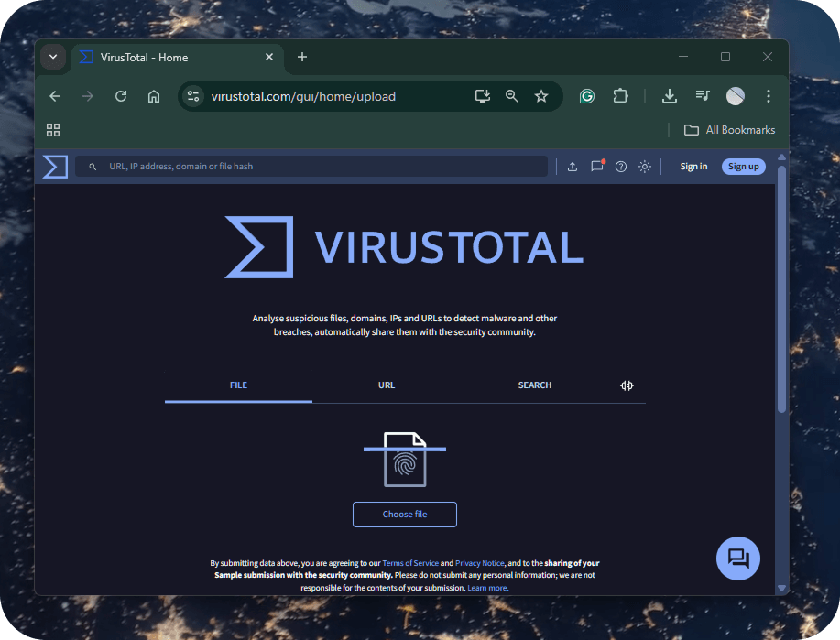Expand the browser tab search chevron
The height and width of the screenshot is (640, 840).
click(53, 57)
